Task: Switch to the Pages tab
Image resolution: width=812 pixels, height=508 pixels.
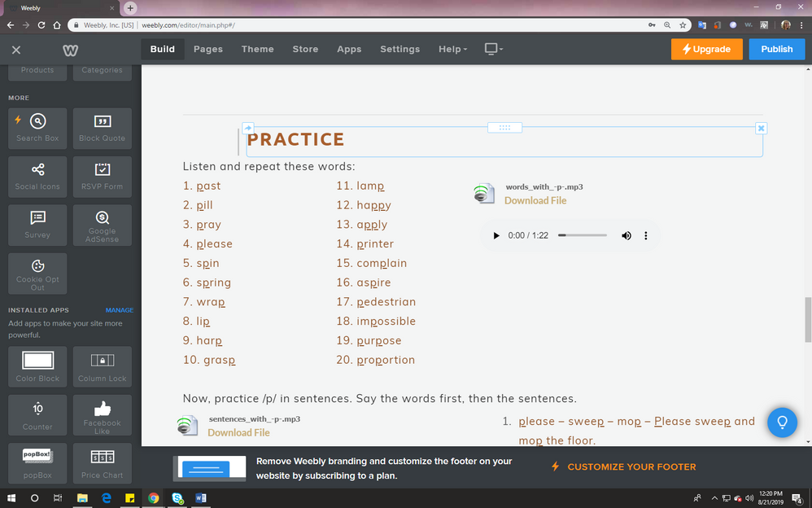Action: [208, 49]
